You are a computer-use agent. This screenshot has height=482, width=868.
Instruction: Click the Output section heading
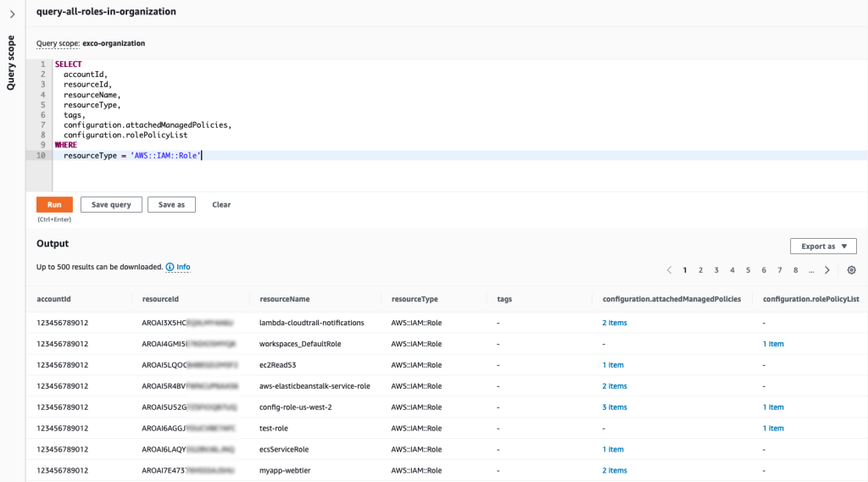[x=53, y=243]
